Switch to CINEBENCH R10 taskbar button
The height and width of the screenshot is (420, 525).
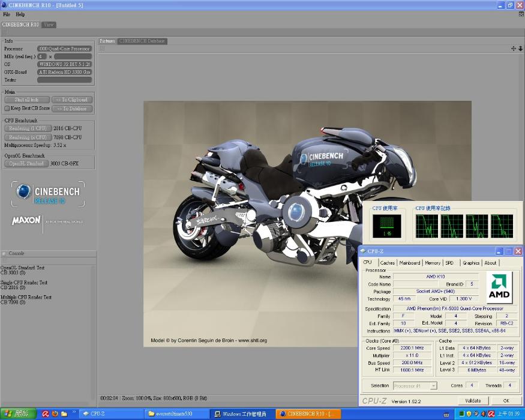click(308, 414)
